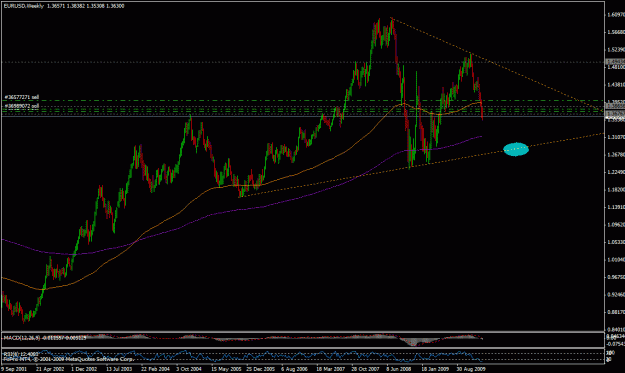The width and height of the screenshot is (625, 373).
Task: Click the 1.2678 price scale label
Action: pyautogui.click(x=616, y=155)
